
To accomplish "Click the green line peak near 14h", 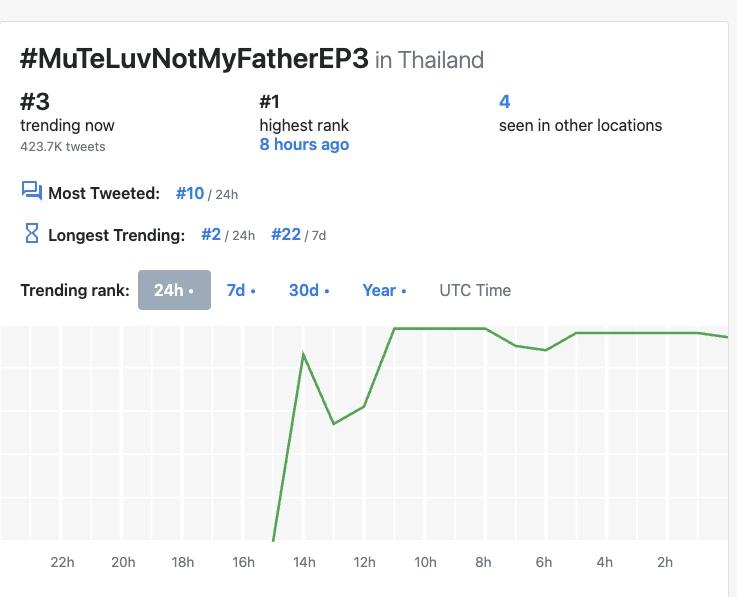I will (304, 354).
